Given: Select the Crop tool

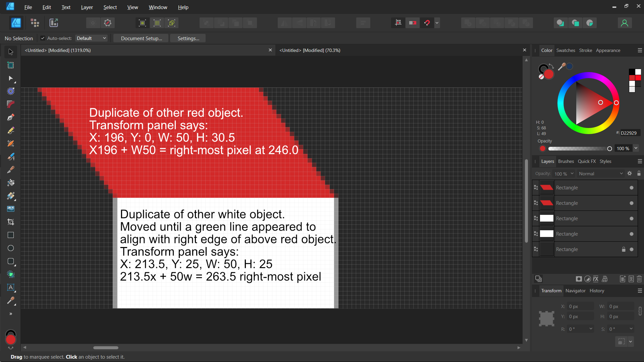Looking at the screenshot, I should click(x=11, y=222).
